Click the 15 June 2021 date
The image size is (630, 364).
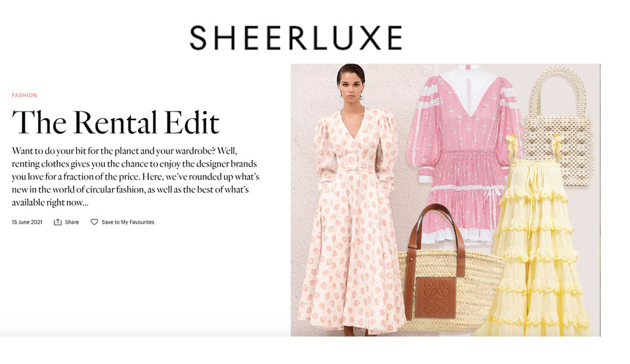(x=27, y=222)
